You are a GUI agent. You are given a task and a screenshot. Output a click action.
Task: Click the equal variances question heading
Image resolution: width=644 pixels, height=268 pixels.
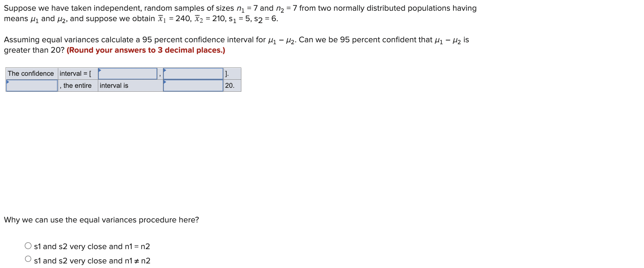tap(101, 220)
